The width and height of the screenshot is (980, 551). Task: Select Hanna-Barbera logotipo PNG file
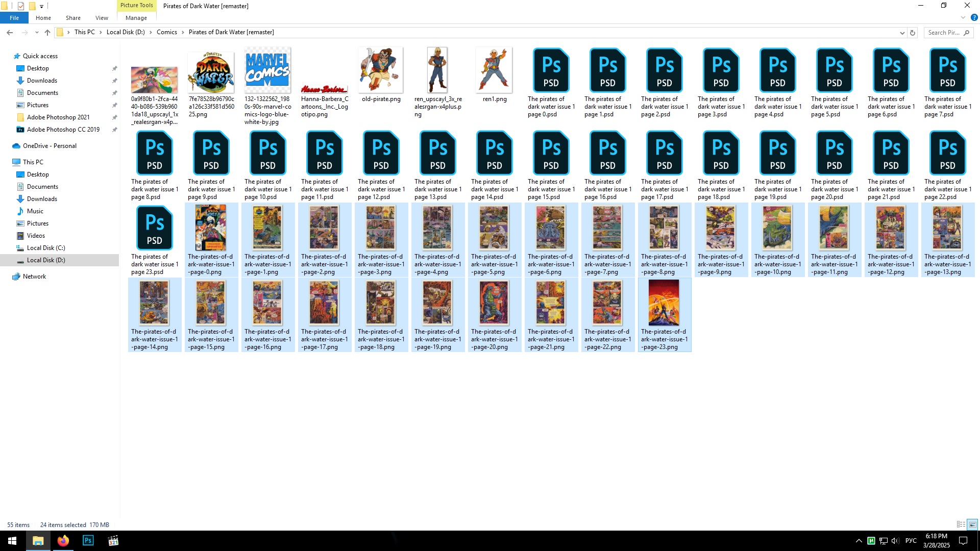[x=324, y=89]
